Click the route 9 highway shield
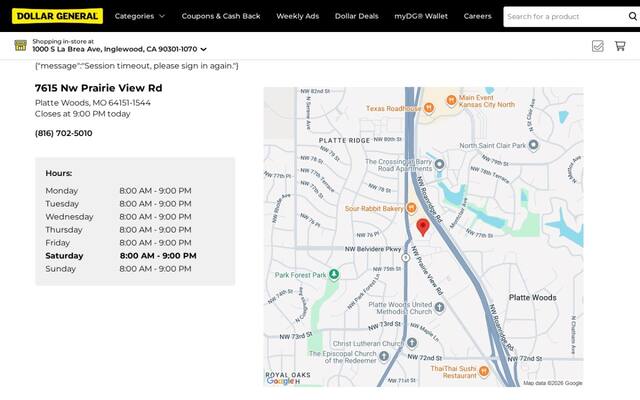640x400 pixels. pos(405,258)
